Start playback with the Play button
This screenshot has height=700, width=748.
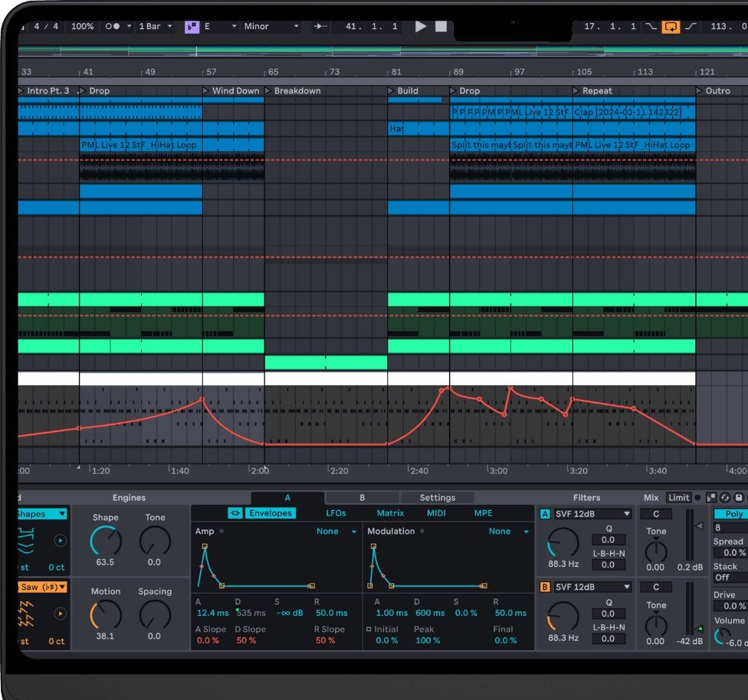420,26
